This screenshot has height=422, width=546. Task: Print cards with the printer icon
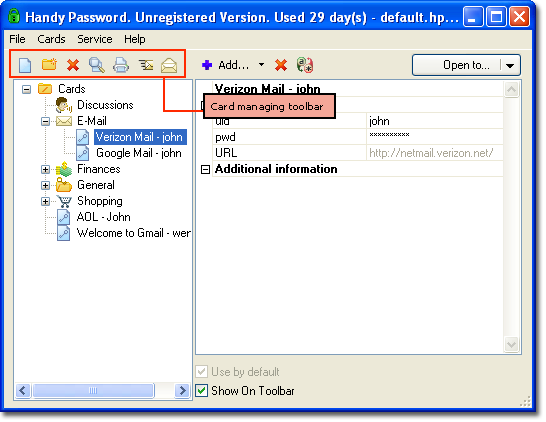(121, 65)
